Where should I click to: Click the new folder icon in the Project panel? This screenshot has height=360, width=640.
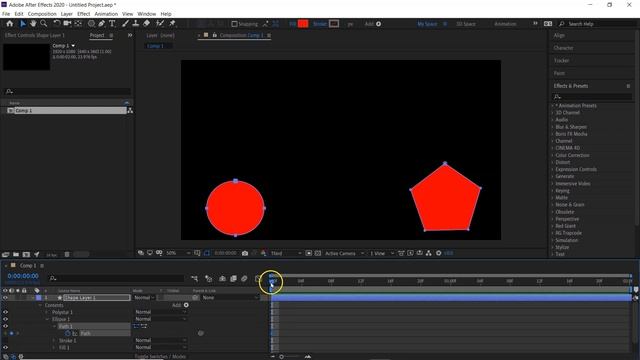tap(16, 254)
